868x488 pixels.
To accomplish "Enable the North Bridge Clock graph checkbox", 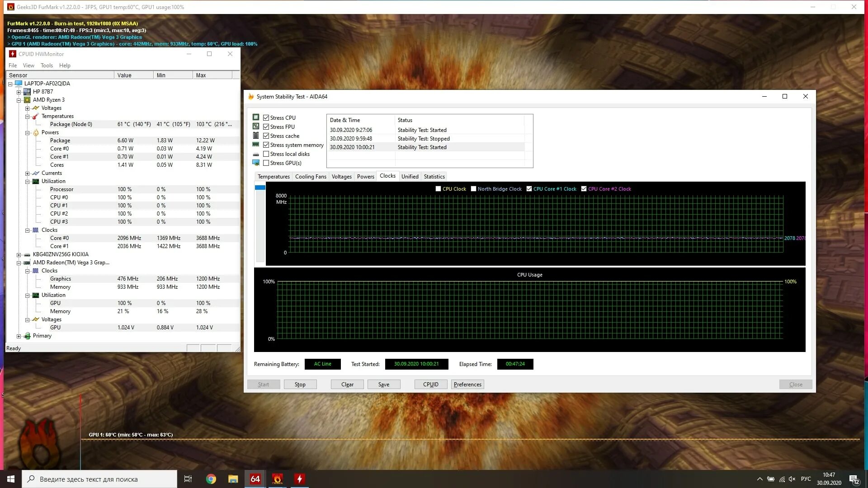I will [x=473, y=189].
